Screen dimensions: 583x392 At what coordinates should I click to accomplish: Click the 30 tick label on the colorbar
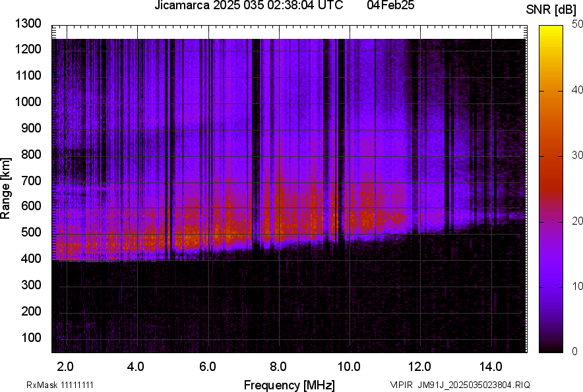(577, 155)
